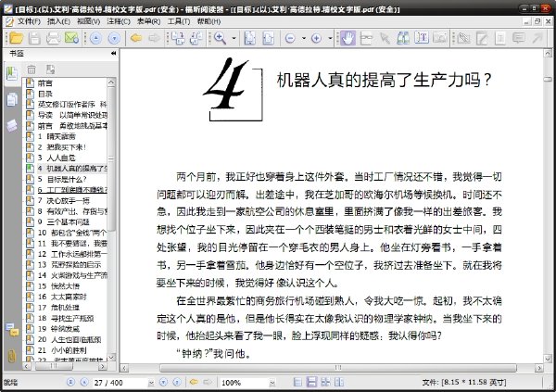
Task: Click the round plus zoom in button
Action: (316, 38)
